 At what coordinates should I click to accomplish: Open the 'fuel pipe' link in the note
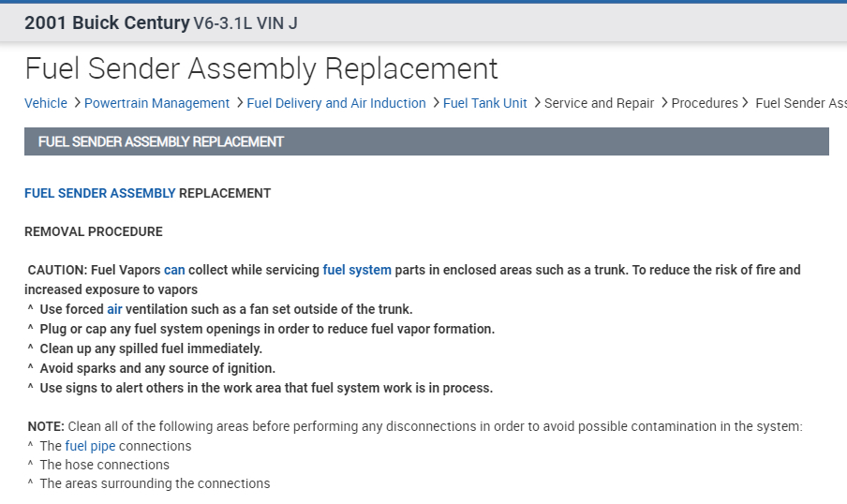(90, 446)
